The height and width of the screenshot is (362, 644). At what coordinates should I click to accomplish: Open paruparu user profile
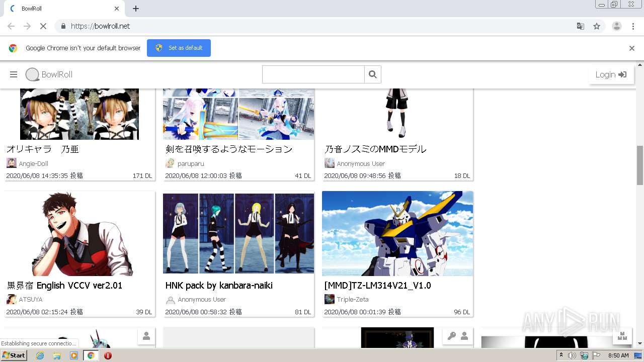pyautogui.click(x=191, y=164)
